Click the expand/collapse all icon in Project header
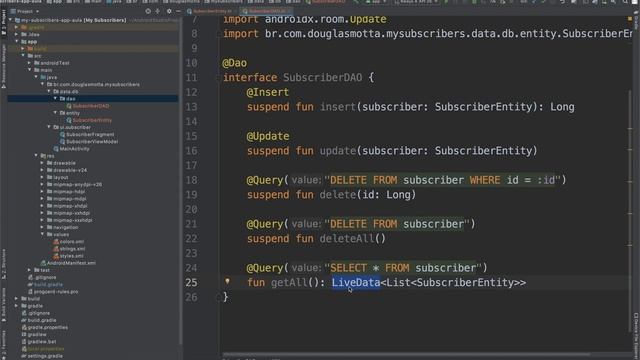Image resolution: width=640 pixels, height=360 pixels. [x=158, y=11]
